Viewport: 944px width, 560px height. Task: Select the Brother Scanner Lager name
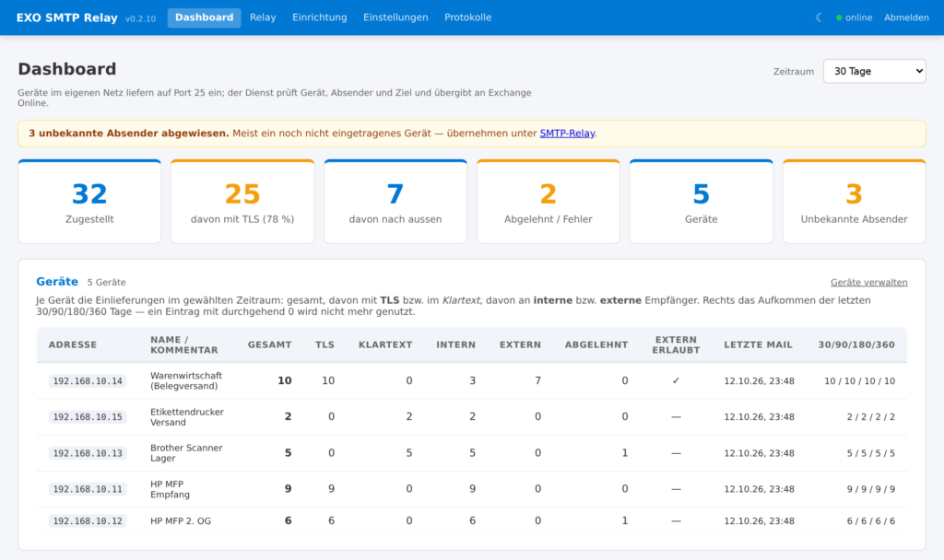tap(186, 453)
